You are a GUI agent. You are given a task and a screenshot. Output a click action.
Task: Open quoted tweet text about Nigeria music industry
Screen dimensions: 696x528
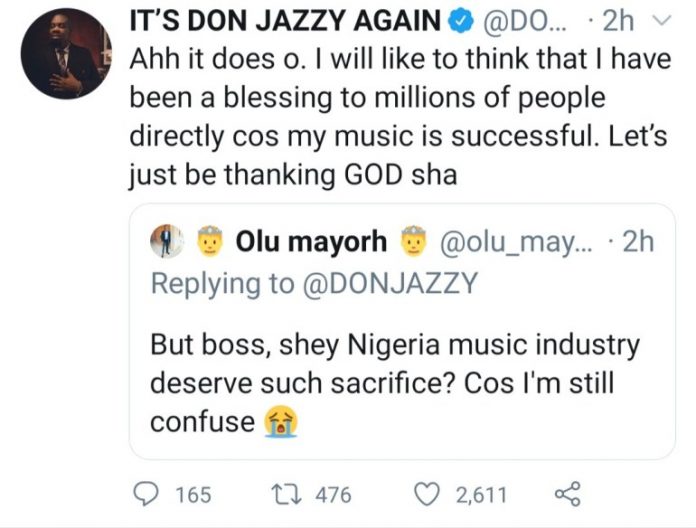tap(395, 383)
